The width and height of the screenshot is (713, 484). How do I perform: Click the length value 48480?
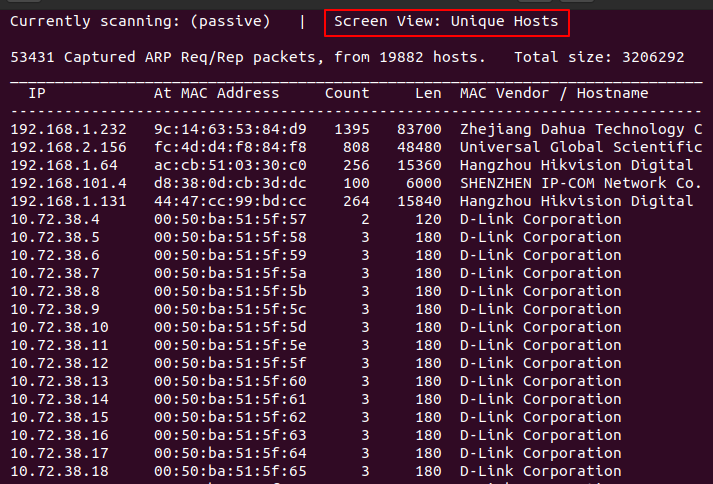(419, 147)
